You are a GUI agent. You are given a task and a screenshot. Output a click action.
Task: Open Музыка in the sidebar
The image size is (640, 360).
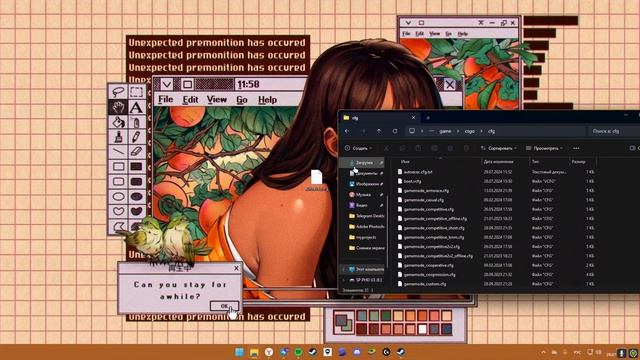coord(364,194)
